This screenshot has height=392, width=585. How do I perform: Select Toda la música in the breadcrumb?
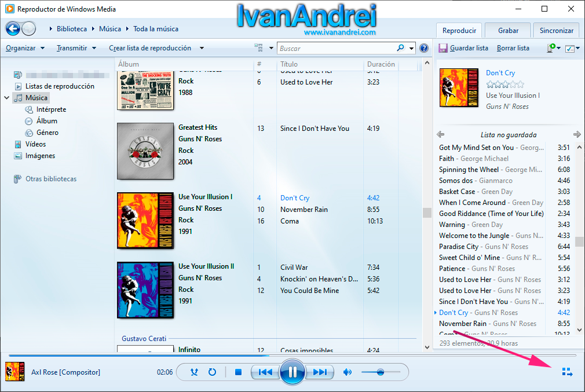point(156,29)
